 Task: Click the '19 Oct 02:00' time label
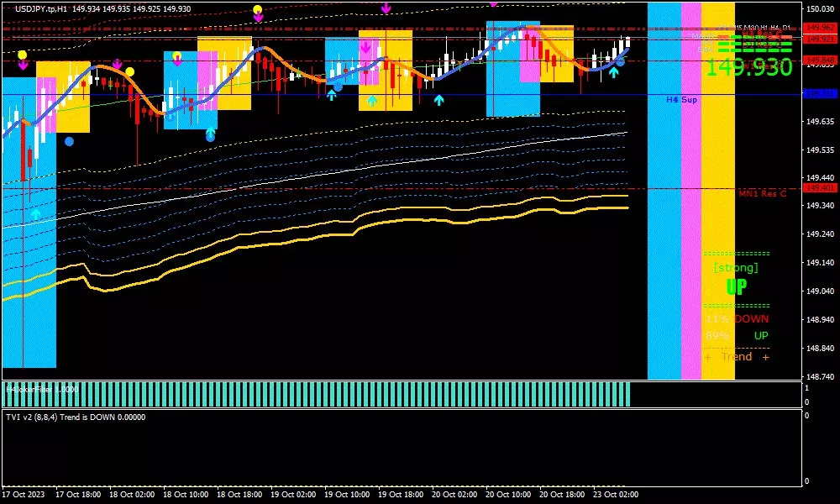(x=293, y=495)
